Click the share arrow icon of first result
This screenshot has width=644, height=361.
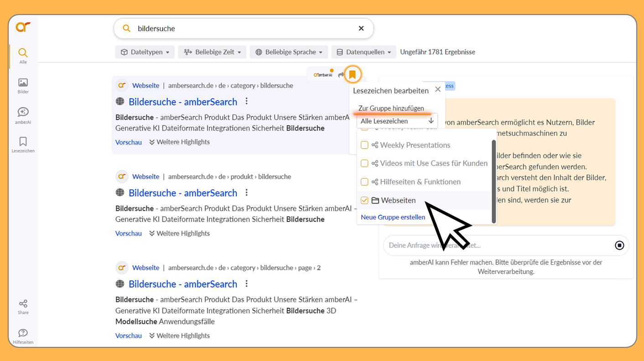coord(341,75)
